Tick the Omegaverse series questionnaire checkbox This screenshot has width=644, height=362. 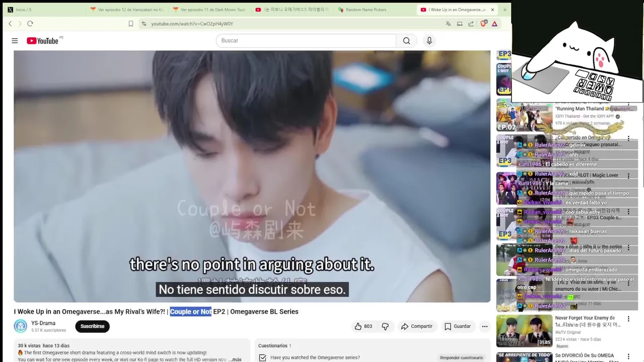(x=262, y=358)
